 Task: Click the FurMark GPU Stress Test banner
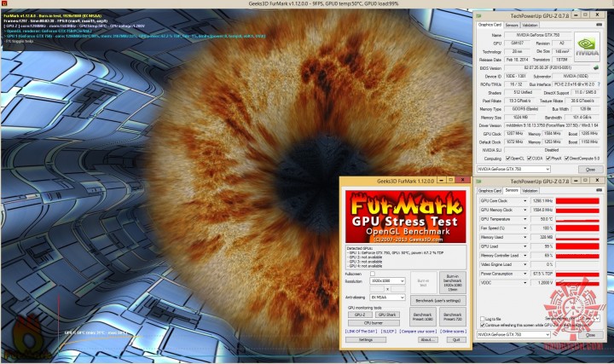(405, 217)
